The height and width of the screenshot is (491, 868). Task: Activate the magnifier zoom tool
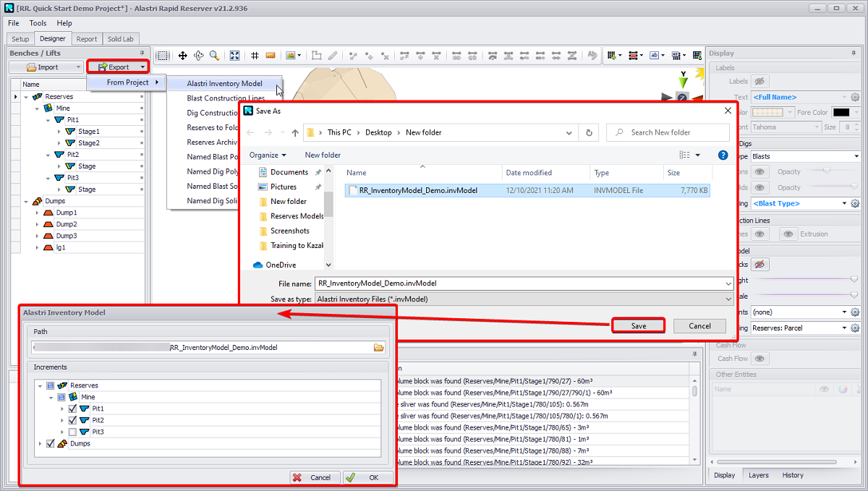click(x=214, y=56)
